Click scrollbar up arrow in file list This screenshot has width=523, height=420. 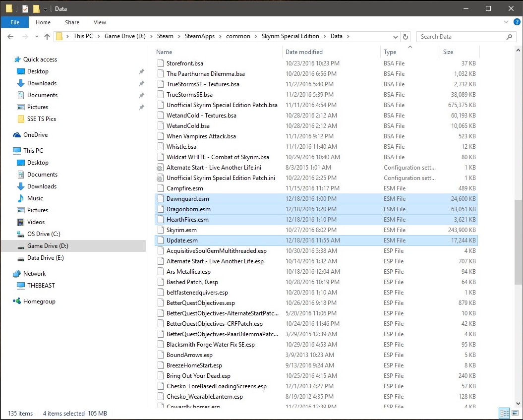pos(518,51)
